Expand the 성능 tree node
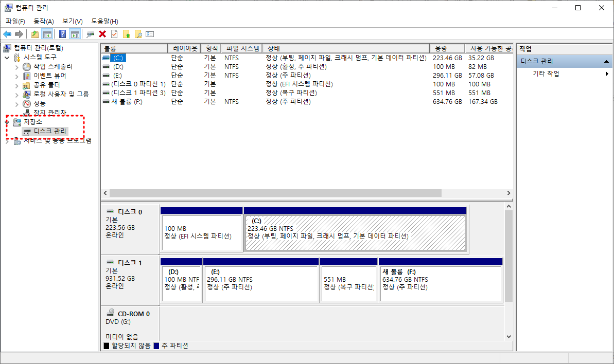Image resolution: width=614 pixels, height=364 pixels. tap(16, 104)
